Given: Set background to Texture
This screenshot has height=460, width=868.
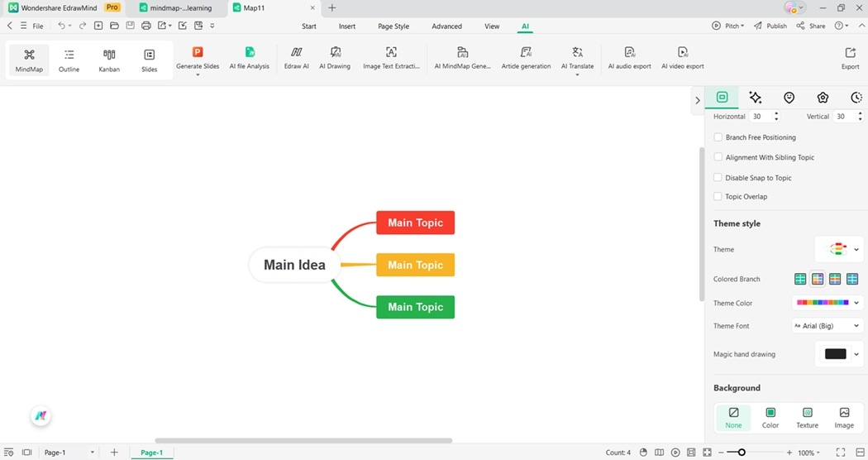Looking at the screenshot, I should (807, 418).
